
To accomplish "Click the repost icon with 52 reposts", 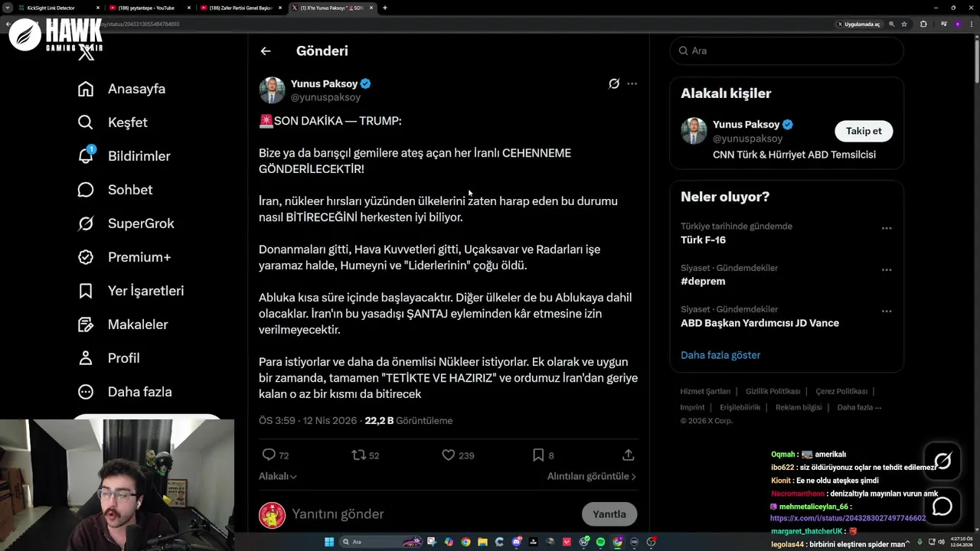I will tap(358, 455).
